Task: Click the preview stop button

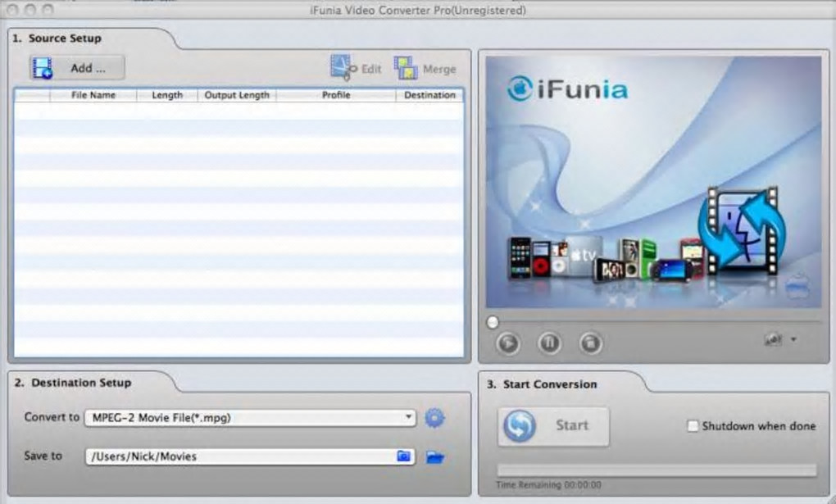Action: click(591, 343)
